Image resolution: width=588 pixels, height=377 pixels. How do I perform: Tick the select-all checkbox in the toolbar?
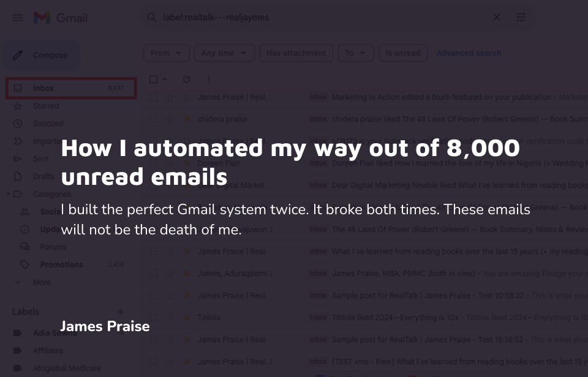coord(153,79)
